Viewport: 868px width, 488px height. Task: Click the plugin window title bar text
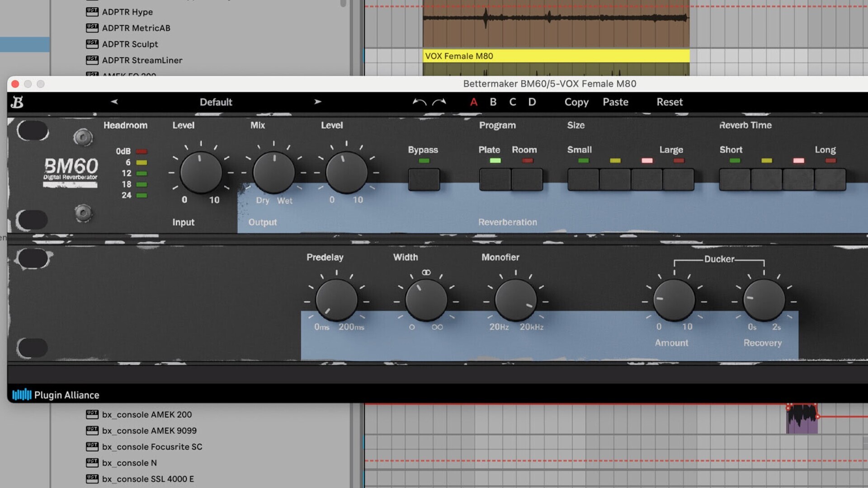click(x=549, y=84)
